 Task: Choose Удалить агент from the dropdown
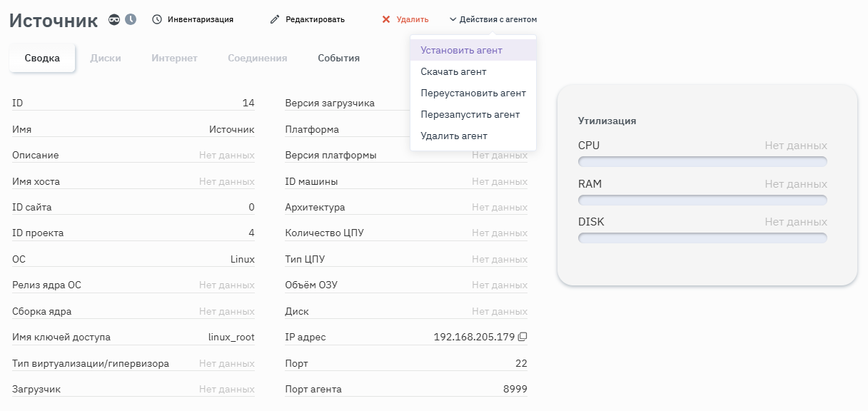point(454,136)
